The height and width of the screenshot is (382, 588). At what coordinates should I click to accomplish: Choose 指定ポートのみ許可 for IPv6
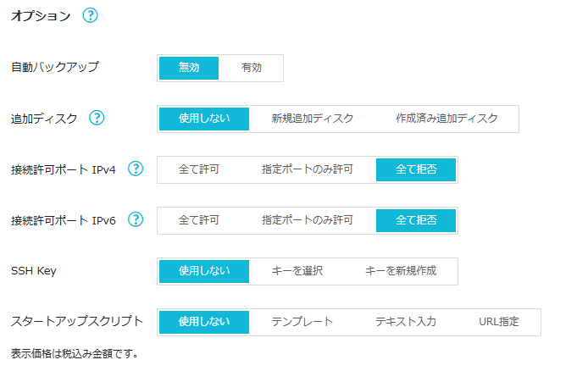pos(308,220)
